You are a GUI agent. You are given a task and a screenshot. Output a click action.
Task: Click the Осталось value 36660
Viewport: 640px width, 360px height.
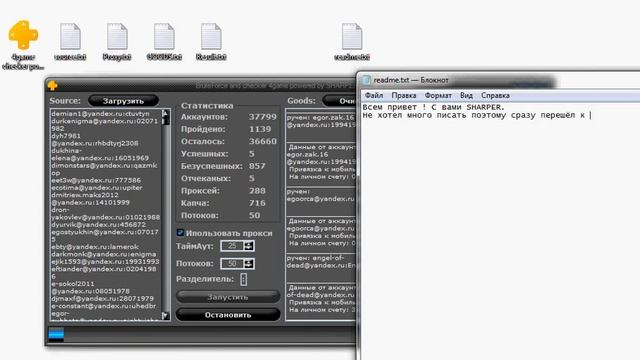click(262, 141)
